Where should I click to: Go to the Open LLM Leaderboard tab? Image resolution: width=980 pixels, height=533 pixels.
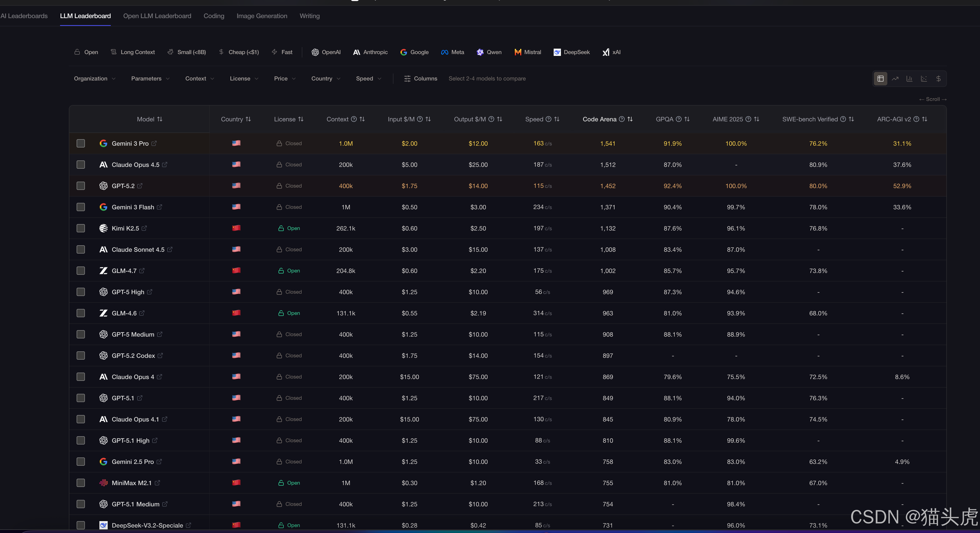tap(157, 16)
